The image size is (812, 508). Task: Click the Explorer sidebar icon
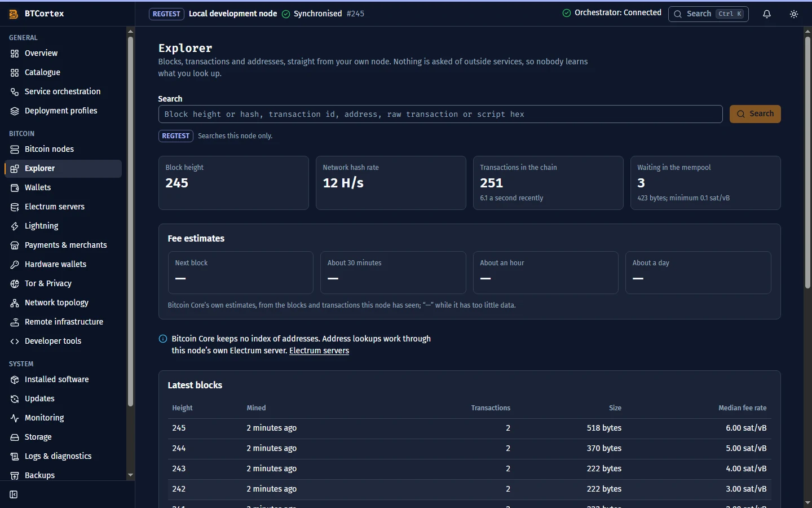click(15, 169)
